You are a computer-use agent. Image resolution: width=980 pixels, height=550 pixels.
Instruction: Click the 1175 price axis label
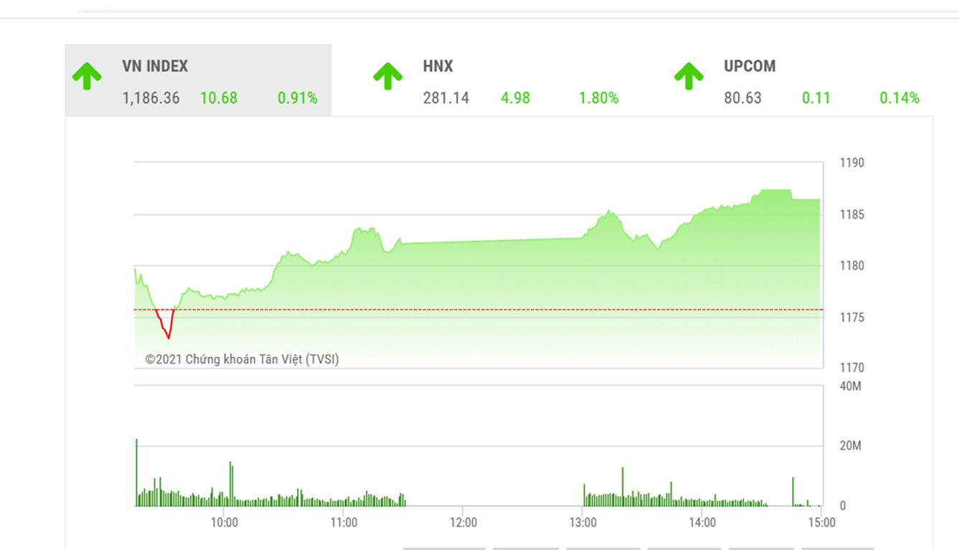[852, 318]
